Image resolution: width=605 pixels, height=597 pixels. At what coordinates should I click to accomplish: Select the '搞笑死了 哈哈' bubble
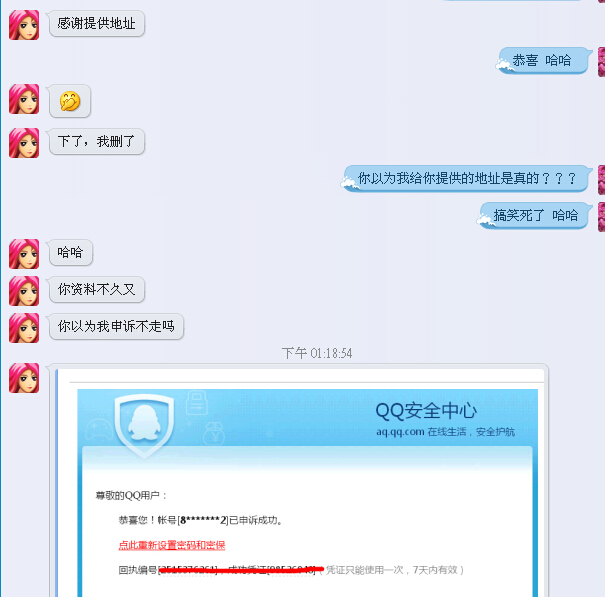(x=534, y=215)
